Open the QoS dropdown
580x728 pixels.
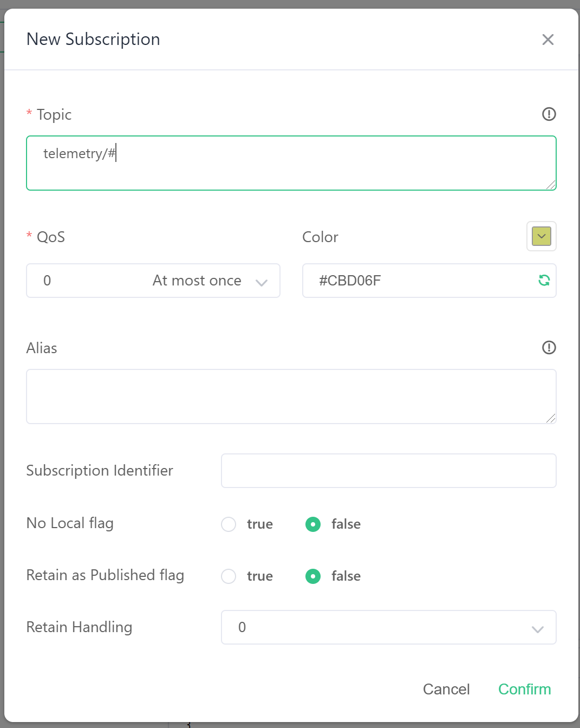[153, 281]
